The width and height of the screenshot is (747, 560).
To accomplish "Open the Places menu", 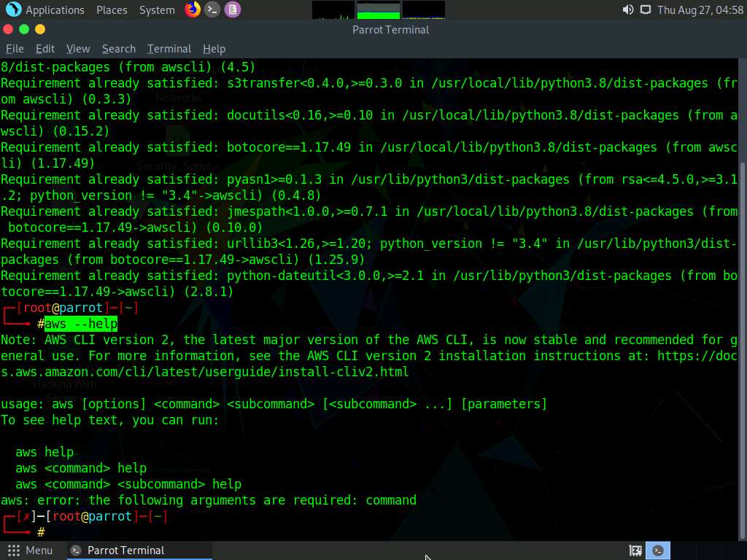I will (112, 9).
